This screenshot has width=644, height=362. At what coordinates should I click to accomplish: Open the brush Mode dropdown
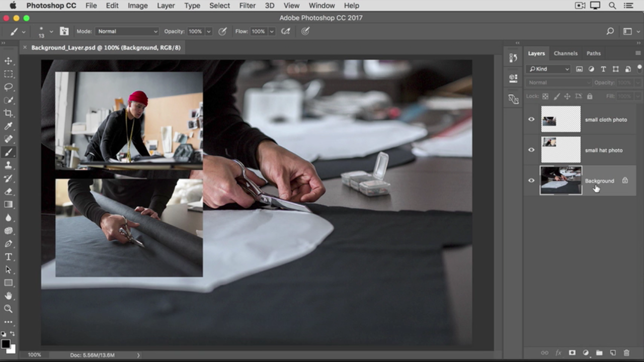tap(127, 31)
